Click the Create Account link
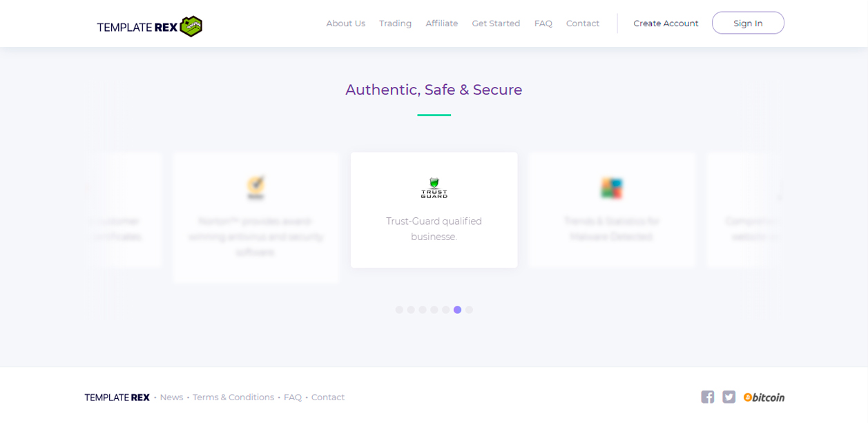The height and width of the screenshot is (423, 868). coord(666,23)
